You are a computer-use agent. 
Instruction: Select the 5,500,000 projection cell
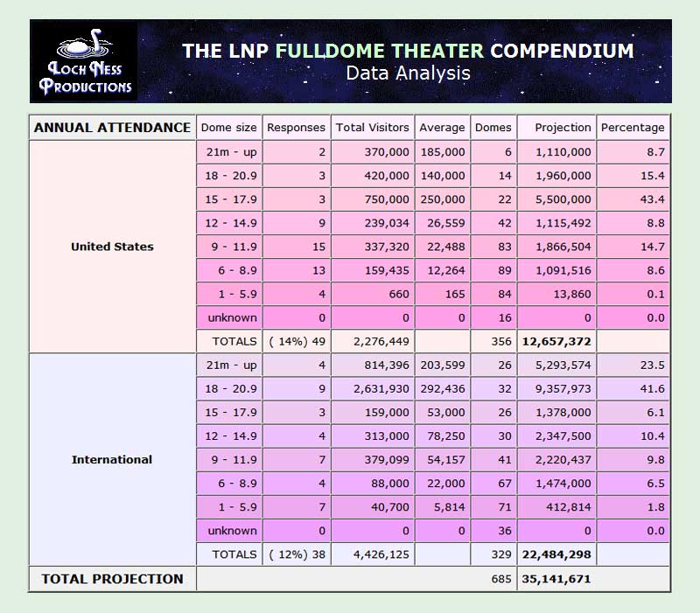point(556,199)
